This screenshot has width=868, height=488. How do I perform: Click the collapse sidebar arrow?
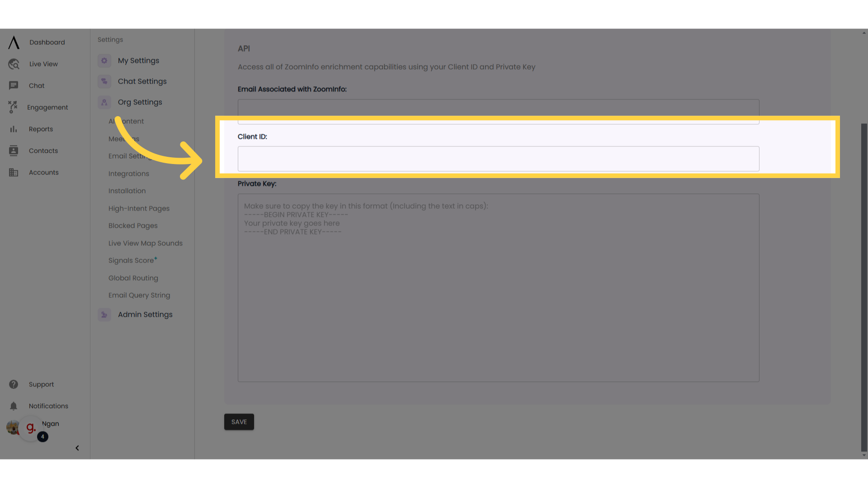77,448
